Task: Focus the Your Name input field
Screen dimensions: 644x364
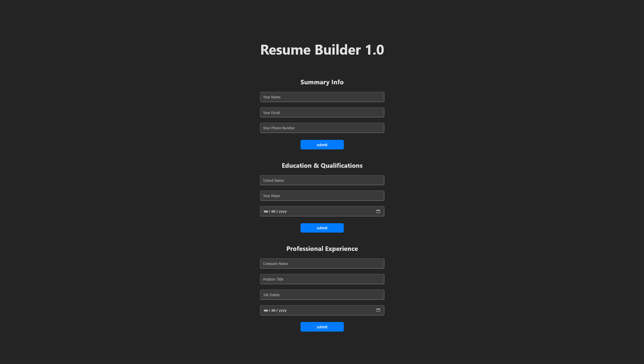Action: 322,97
